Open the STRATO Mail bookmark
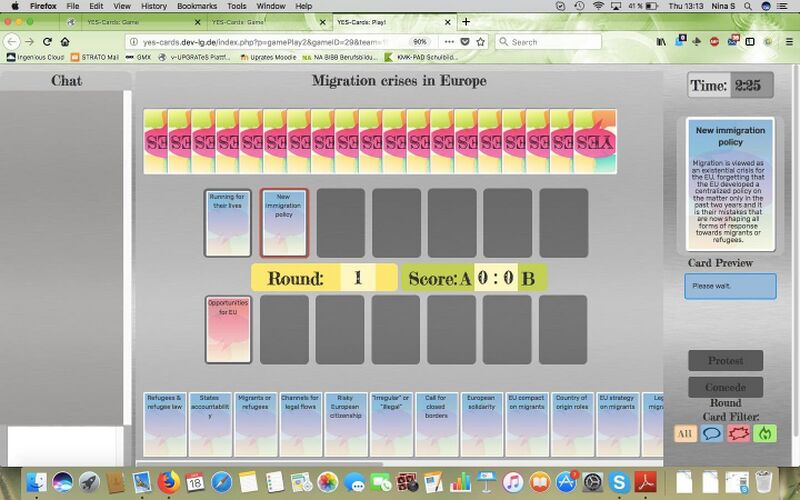 click(95, 57)
